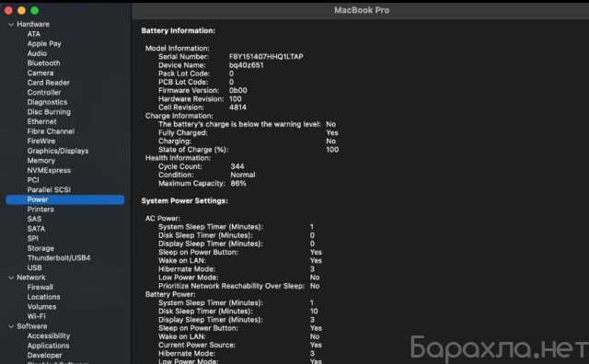589x364 pixels.
Task: Select Volumes under Network
Action: click(41, 307)
